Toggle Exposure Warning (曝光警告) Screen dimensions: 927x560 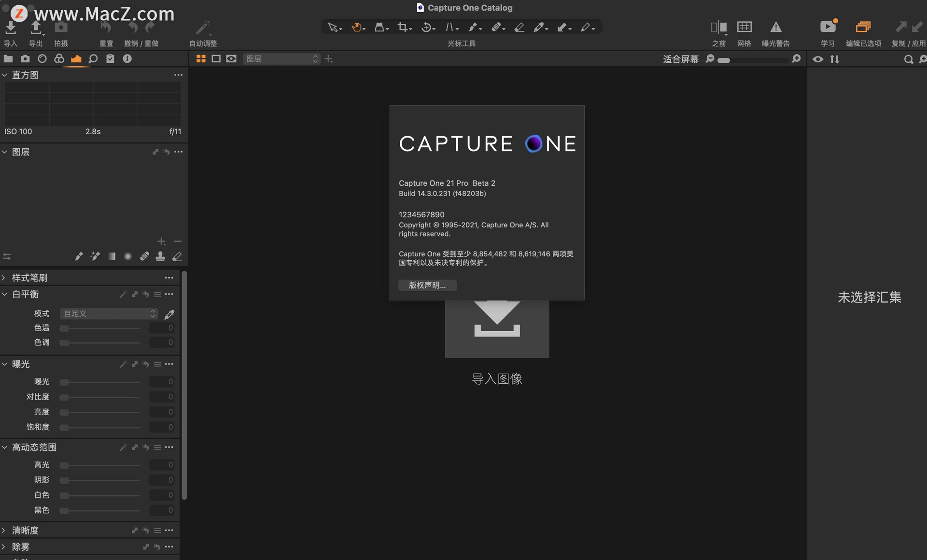point(775,27)
